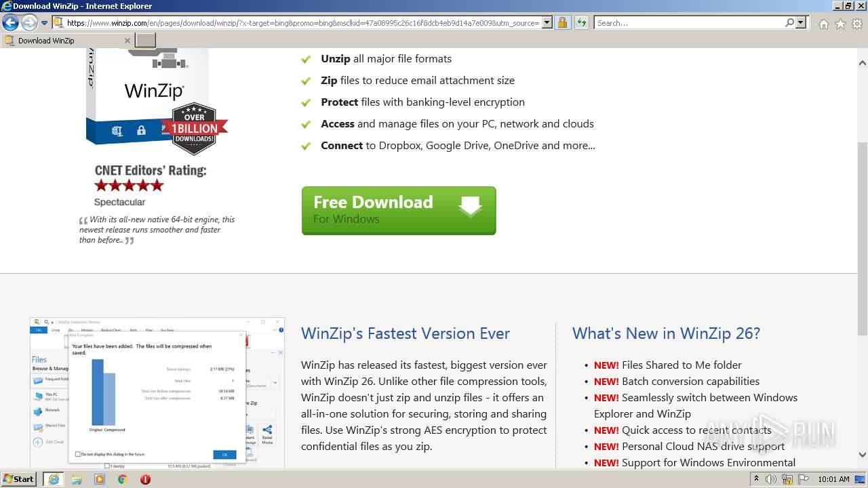Click the checkmark beside Zip files feature

(x=306, y=81)
